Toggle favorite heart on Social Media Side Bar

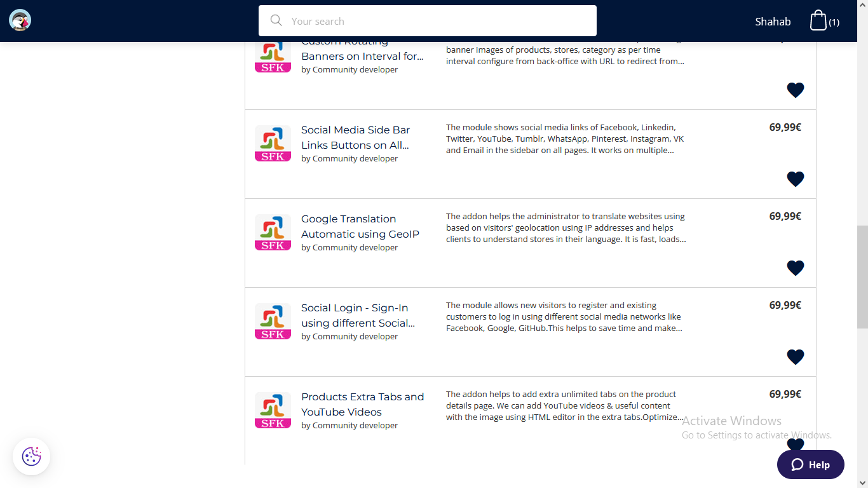795,179
